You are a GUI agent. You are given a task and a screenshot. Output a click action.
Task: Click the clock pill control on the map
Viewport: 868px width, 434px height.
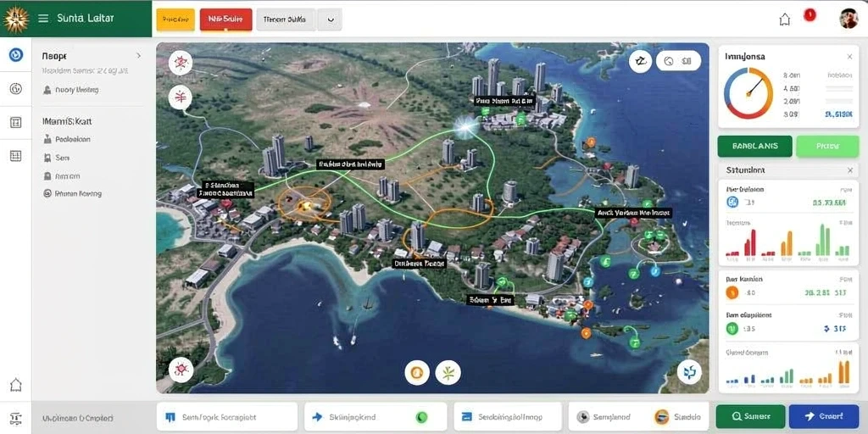pyautogui.click(x=678, y=61)
